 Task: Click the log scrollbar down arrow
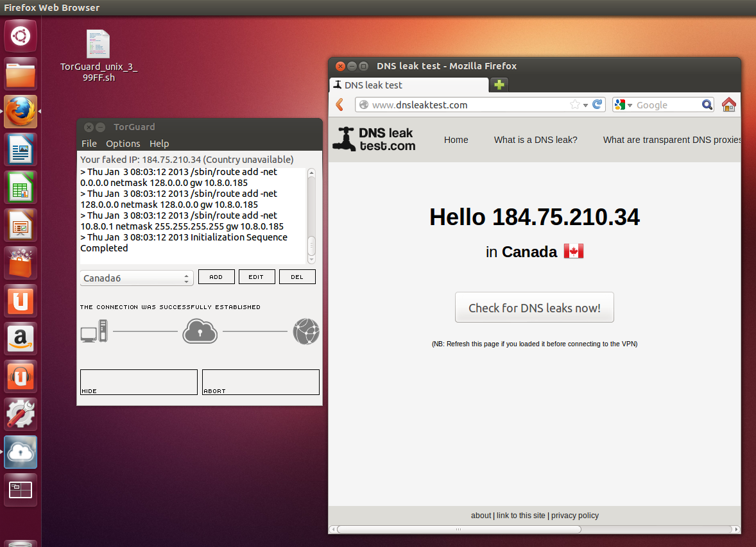(311, 259)
